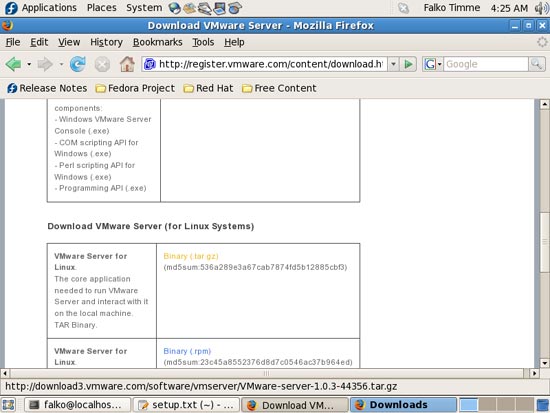Open the Bookmarks menu
This screenshot has height=413, width=550.
tap(157, 42)
